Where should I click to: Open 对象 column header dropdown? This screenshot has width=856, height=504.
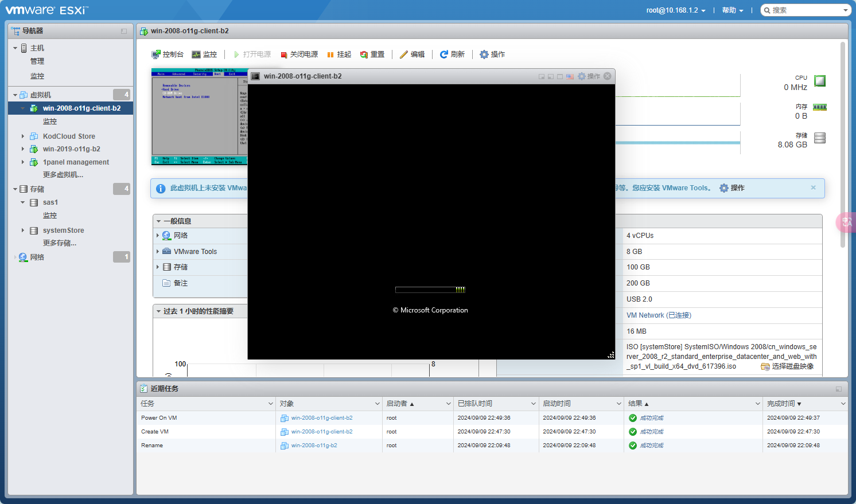(x=377, y=404)
